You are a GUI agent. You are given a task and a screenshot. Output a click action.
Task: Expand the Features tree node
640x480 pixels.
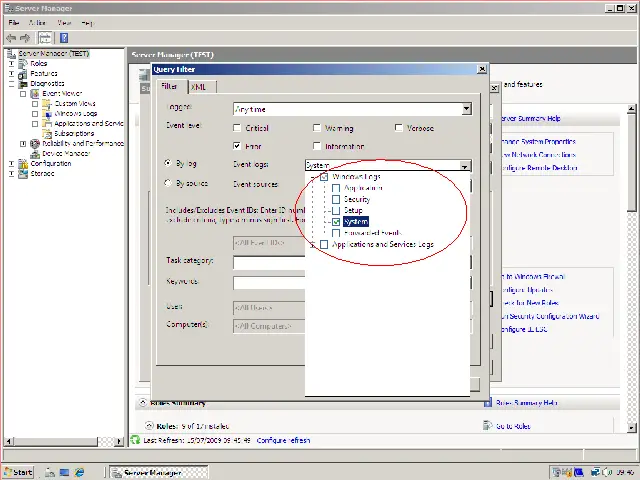click(11, 74)
